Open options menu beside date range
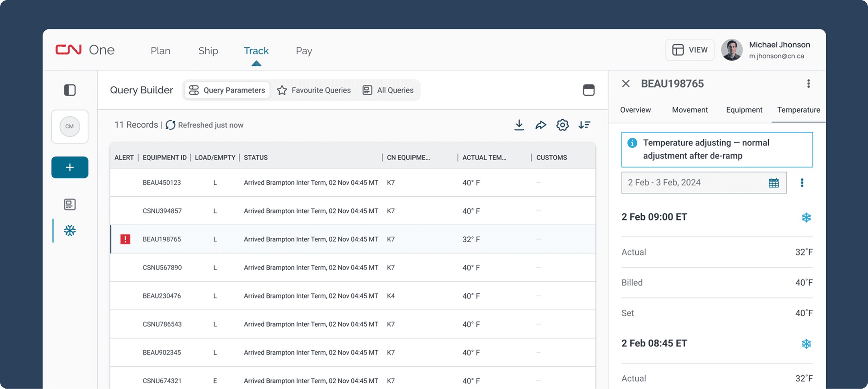The image size is (868, 389). pos(802,183)
